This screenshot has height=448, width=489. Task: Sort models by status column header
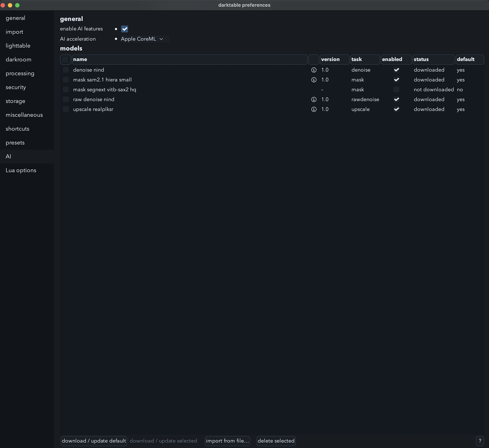434,59
